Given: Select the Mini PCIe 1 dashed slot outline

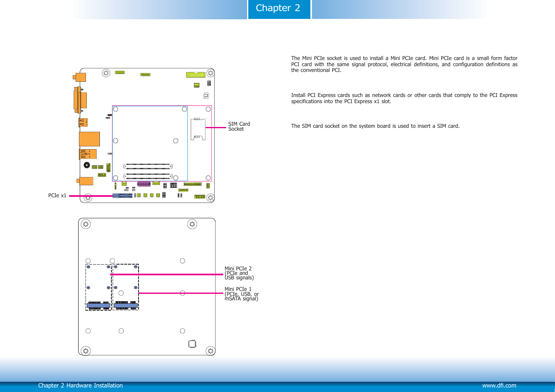Looking at the screenshot, I should click(x=126, y=287).
